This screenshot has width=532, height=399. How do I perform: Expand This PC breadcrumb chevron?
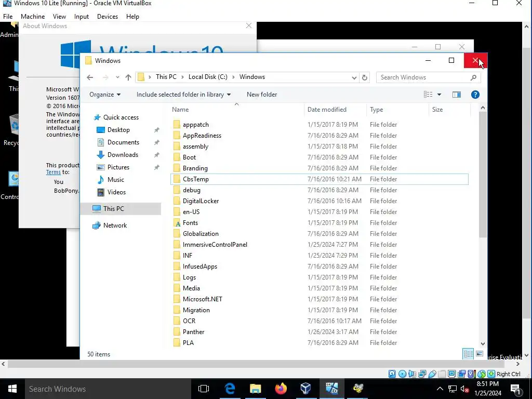(x=182, y=77)
